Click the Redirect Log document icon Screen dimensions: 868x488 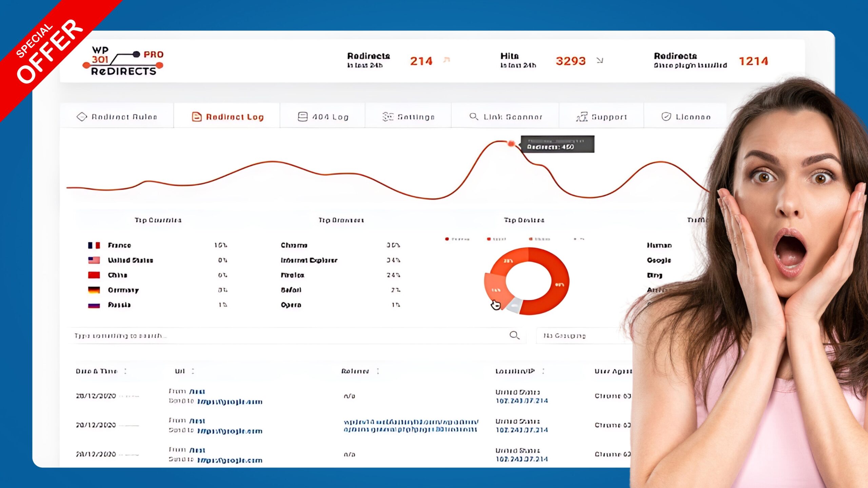(x=197, y=117)
